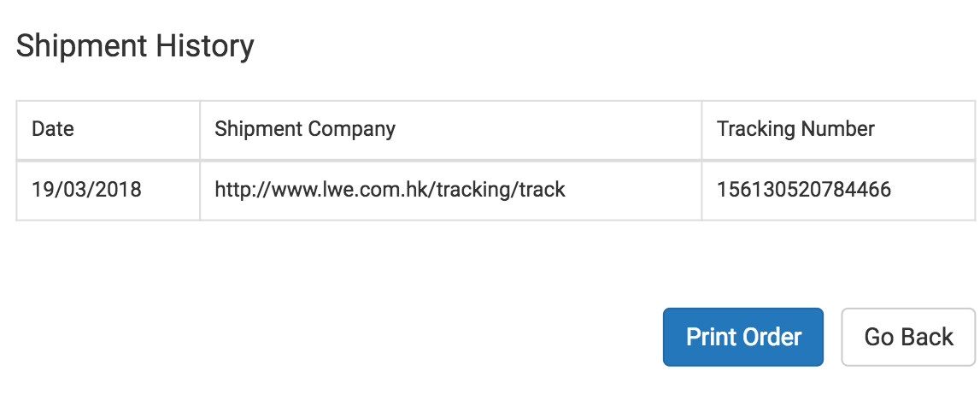Click the Date column header

[x=52, y=129]
